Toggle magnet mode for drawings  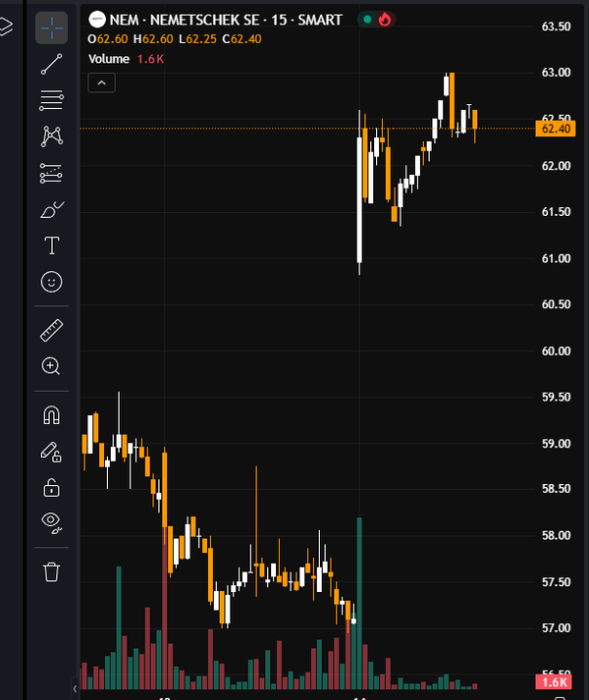(x=51, y=415)
